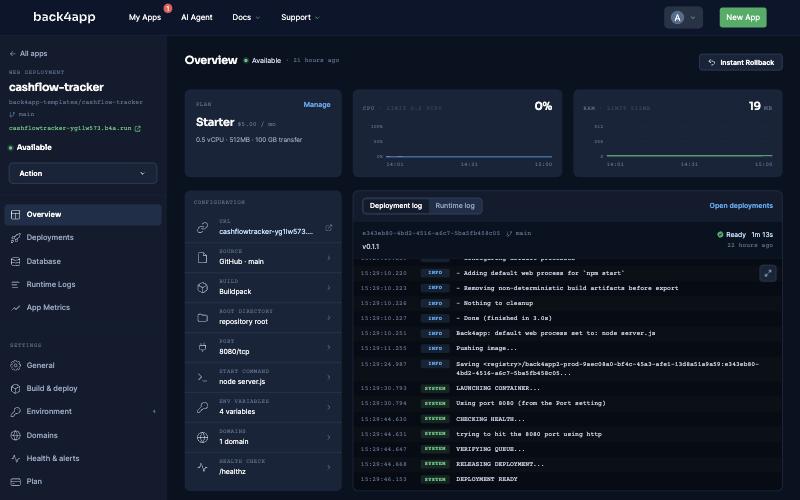The width and height of the screenshot is (800, 500).
Task: Click the Port plug icon
Action: click(203, 347)
